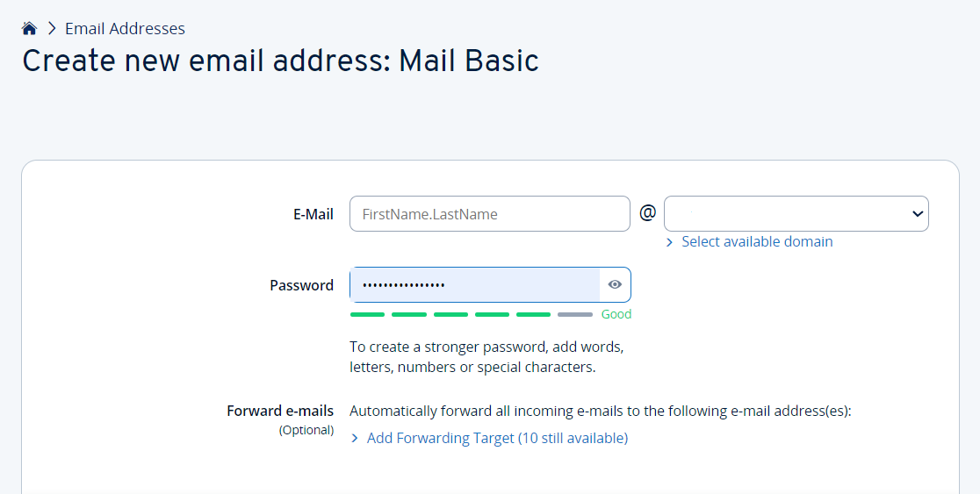Click the @ symbol between email fields
The width and height of the screenshot is (980, 494).
(x=647, y=213)
